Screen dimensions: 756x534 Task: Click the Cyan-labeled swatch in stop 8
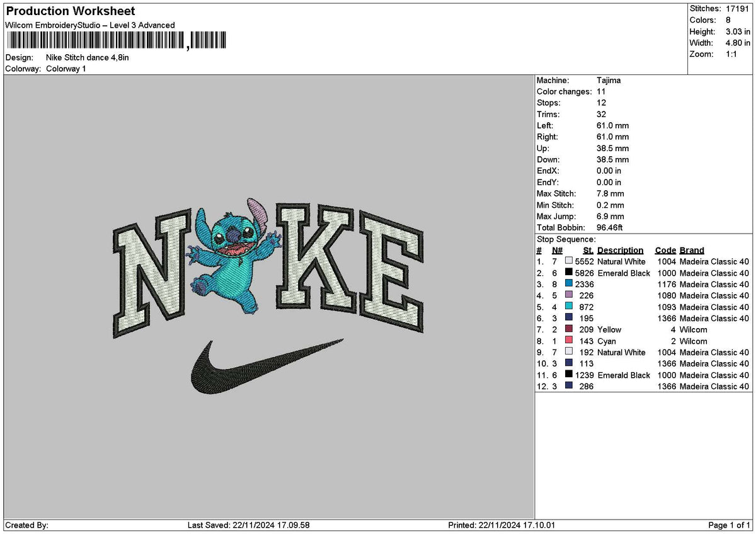click(x=569, y=341)
